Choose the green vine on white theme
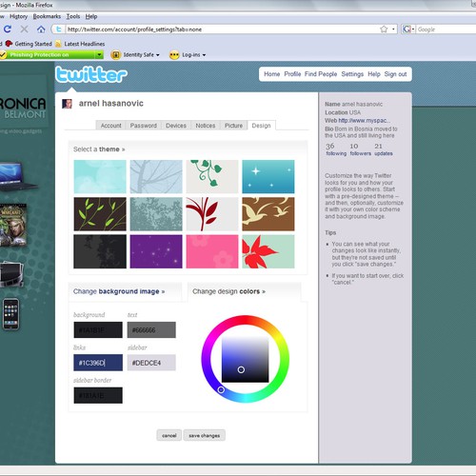This screenshot has height=476, width=476. click(212, 176)
